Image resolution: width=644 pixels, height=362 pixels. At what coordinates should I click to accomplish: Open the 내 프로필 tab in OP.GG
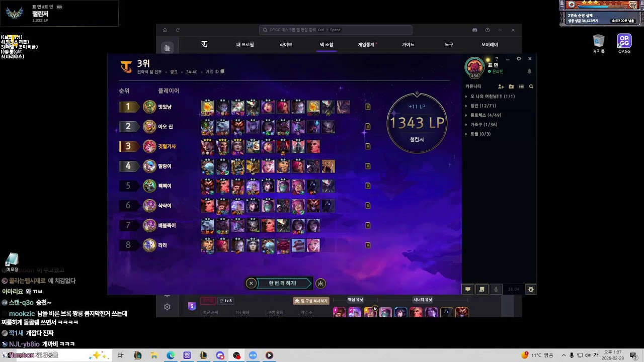(x=245, y=45)
